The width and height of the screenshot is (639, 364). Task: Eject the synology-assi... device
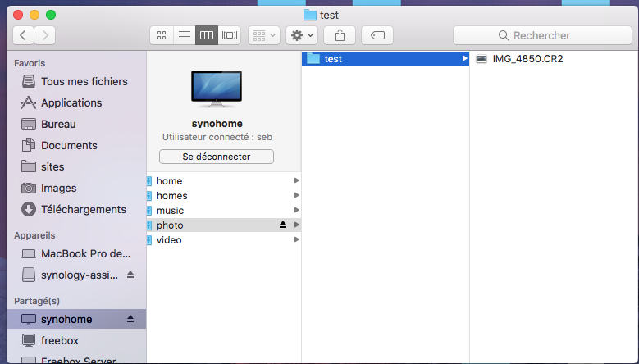click(130, 275)
